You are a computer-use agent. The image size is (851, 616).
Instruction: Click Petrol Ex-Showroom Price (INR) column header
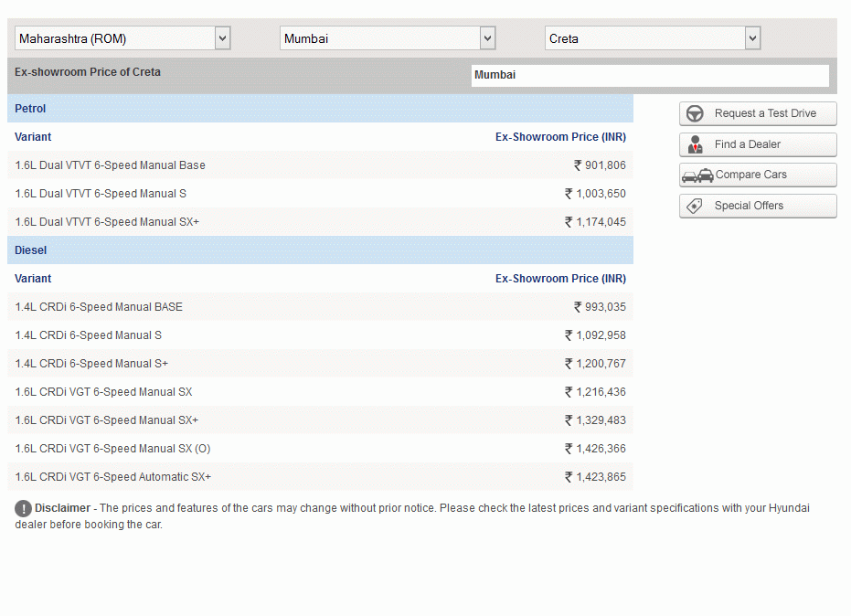click(x=560, y=137)
